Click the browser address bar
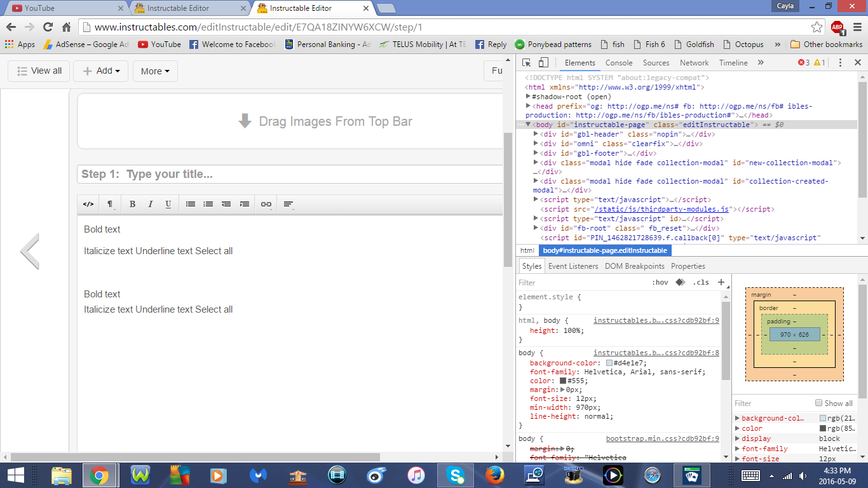The image size is (868, 488). pyautogui.click(x=445, y=27)
